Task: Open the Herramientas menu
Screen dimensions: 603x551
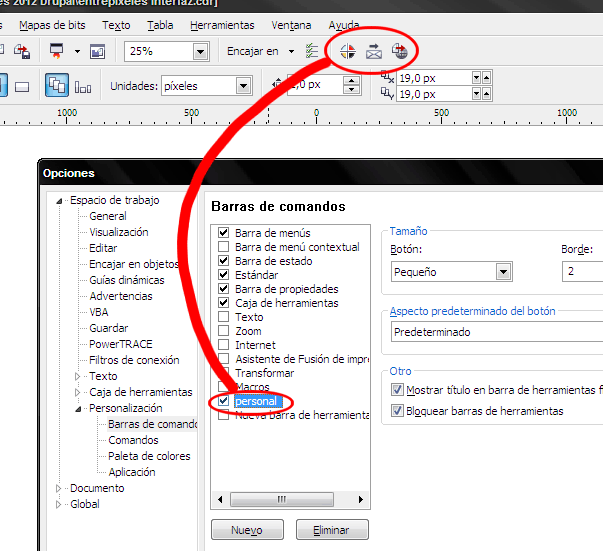Action: coord(222,25)
